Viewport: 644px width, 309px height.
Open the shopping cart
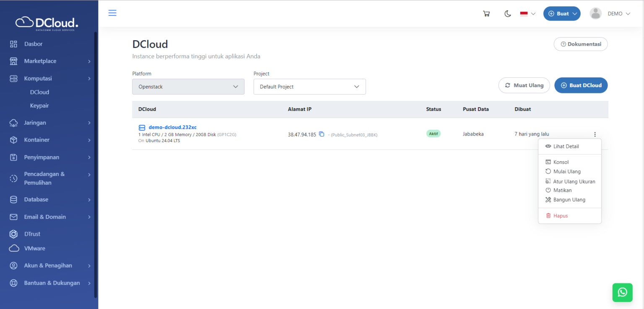coord(486,13)
